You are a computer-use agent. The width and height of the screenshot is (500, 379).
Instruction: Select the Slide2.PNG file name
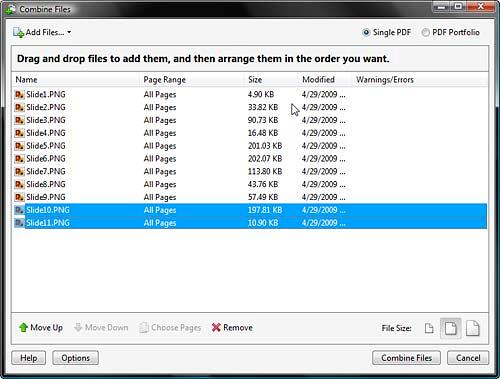tap(46, 107)
